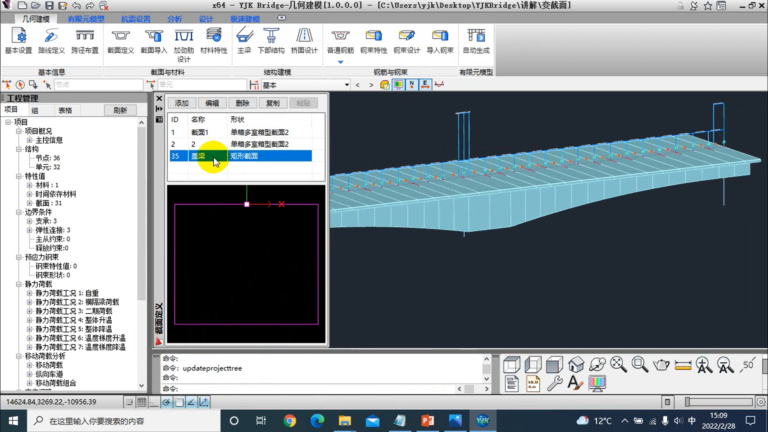This screenshot has height=432, width=768.
Task: Open the 普通钢筋 tool
Action: (x=340, y=41)
